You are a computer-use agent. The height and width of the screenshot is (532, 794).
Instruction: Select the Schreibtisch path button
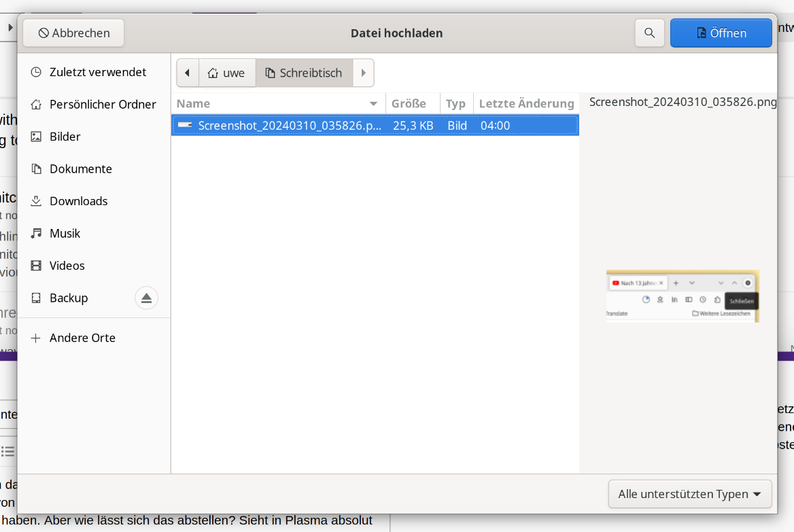[x=304, y=73]
